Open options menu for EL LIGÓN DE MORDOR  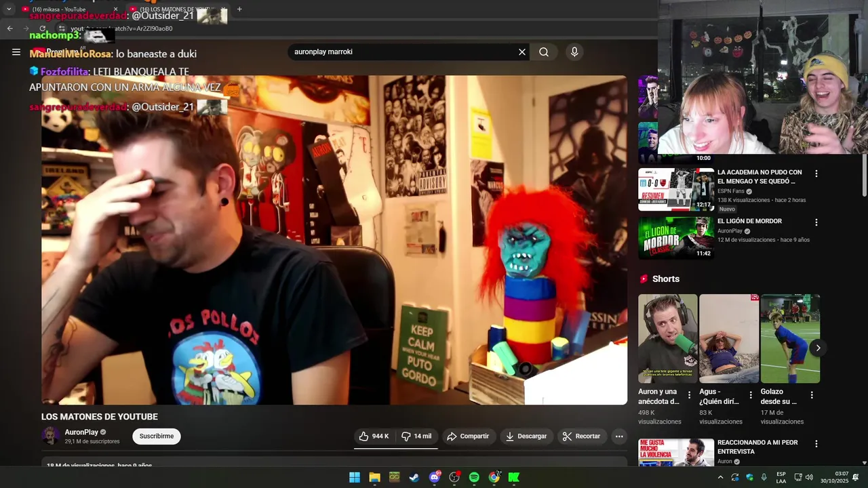click(816, 222)
